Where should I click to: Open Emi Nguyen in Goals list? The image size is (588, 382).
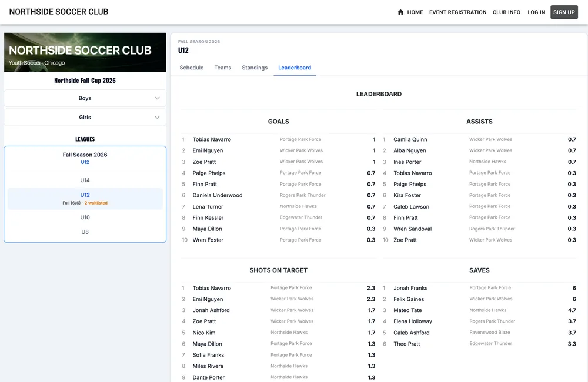[208, 150]
